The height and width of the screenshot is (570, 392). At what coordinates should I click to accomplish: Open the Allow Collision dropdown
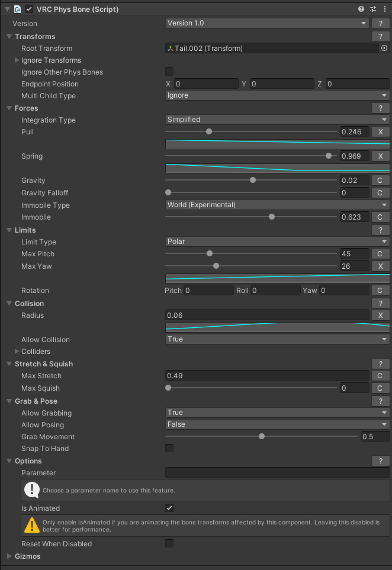click(277, 339)
